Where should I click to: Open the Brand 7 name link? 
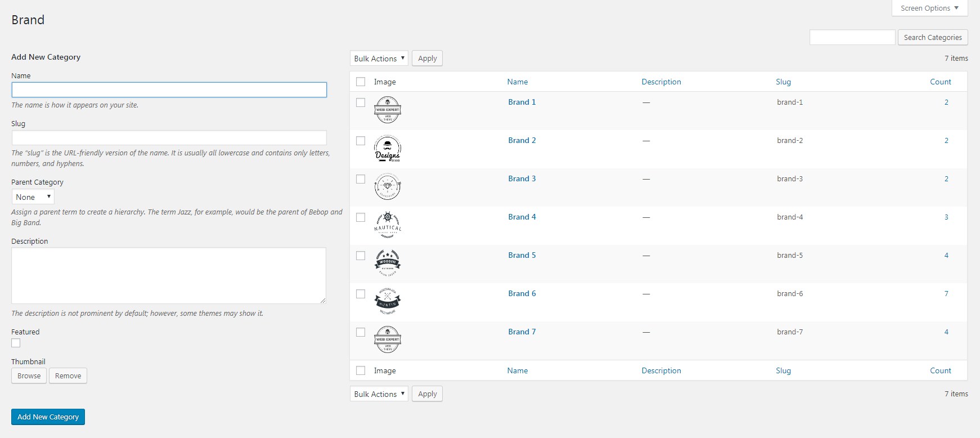coord(522,332)
